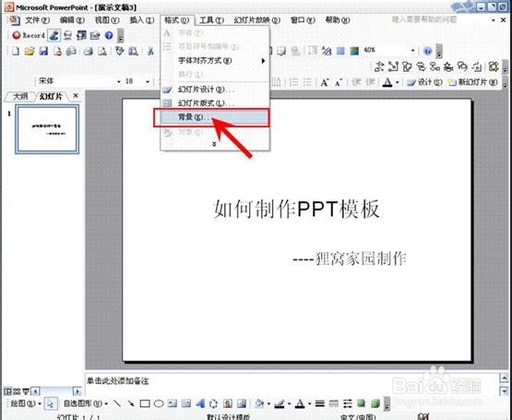The height and width of the screenshot is (420, 512).
Task: Toggle the blue grid display icon
Action: tap(340, 51)
